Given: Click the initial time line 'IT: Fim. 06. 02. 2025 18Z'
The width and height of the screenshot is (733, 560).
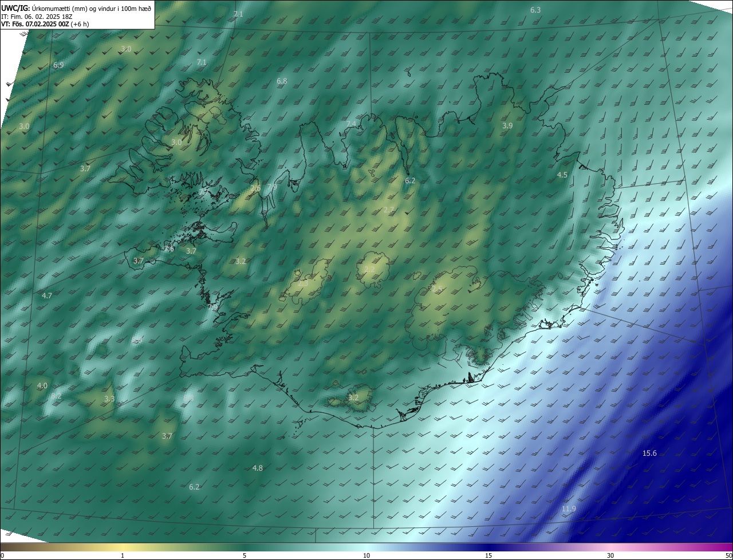Looking at the screenshot, I should pos(37,16).
